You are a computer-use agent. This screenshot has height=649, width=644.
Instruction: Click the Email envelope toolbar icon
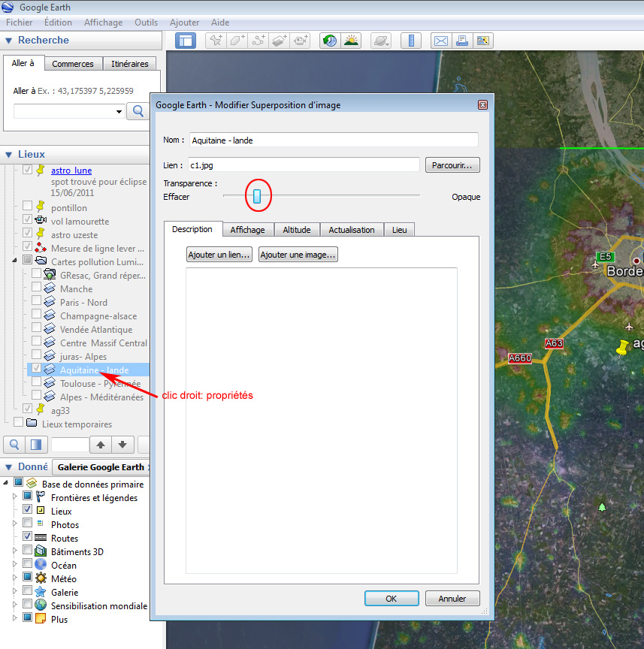pyautogui.click(x=440, y=41)
